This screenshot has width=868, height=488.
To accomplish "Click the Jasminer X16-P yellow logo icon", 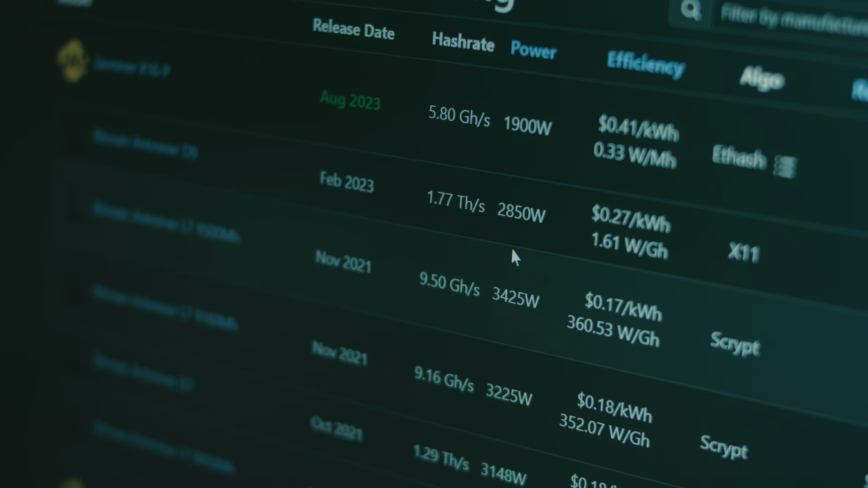I will coord(72,61).
